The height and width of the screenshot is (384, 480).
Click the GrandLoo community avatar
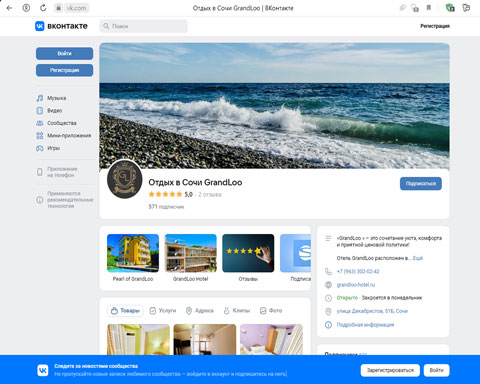coord(125,179)
